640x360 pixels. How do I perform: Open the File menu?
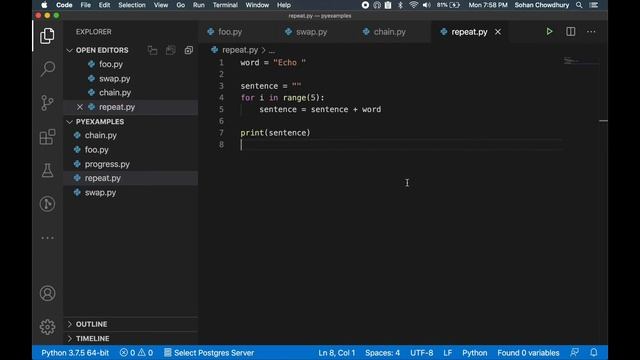(86, 5)
